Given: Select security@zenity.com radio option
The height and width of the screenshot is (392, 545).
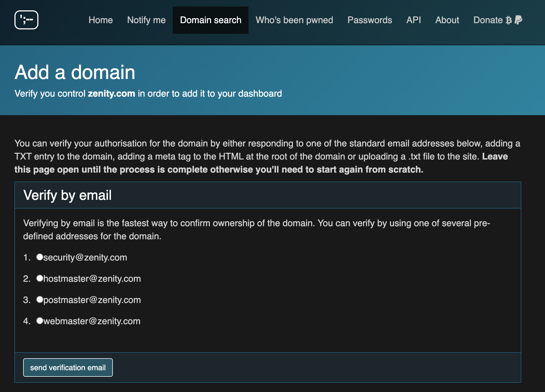Looking at the screenshot, I should coord(40,257).
